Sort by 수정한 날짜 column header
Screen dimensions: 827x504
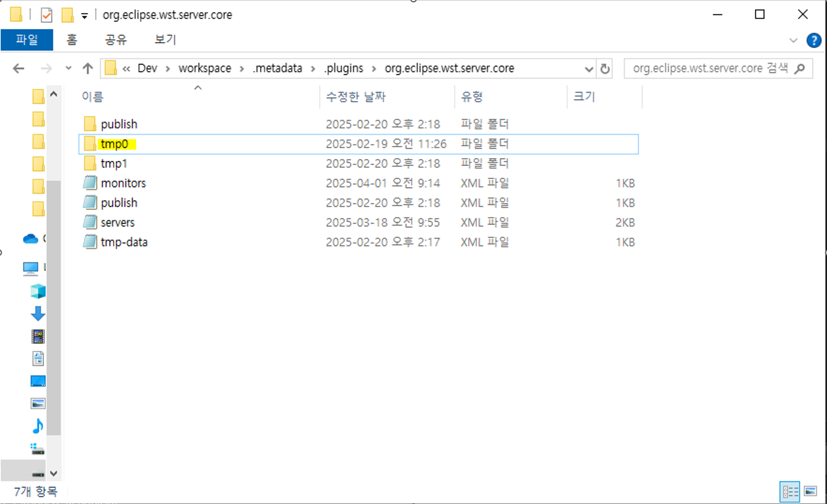(x=355, y=97)
